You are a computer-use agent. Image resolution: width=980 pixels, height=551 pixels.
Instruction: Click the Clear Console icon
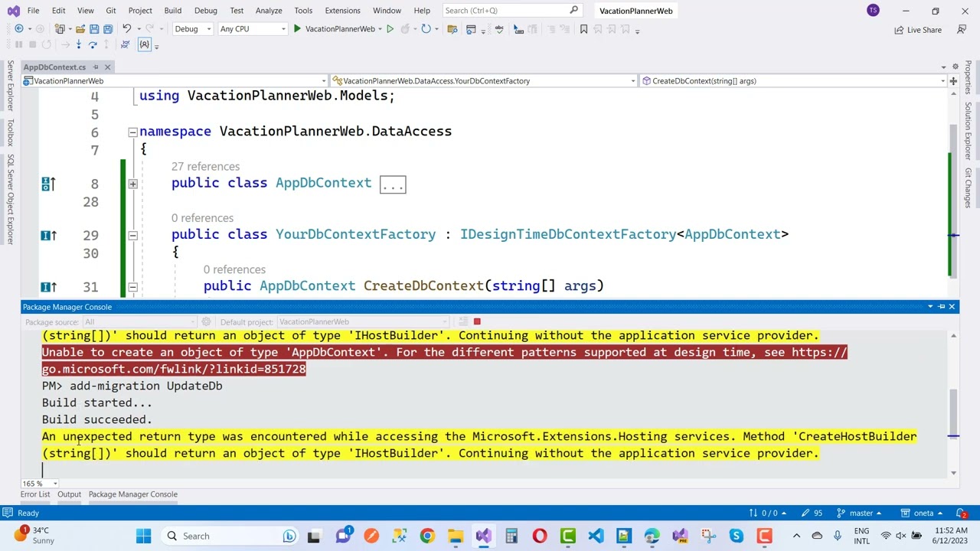pyautogui.click(x=463, y=321)
